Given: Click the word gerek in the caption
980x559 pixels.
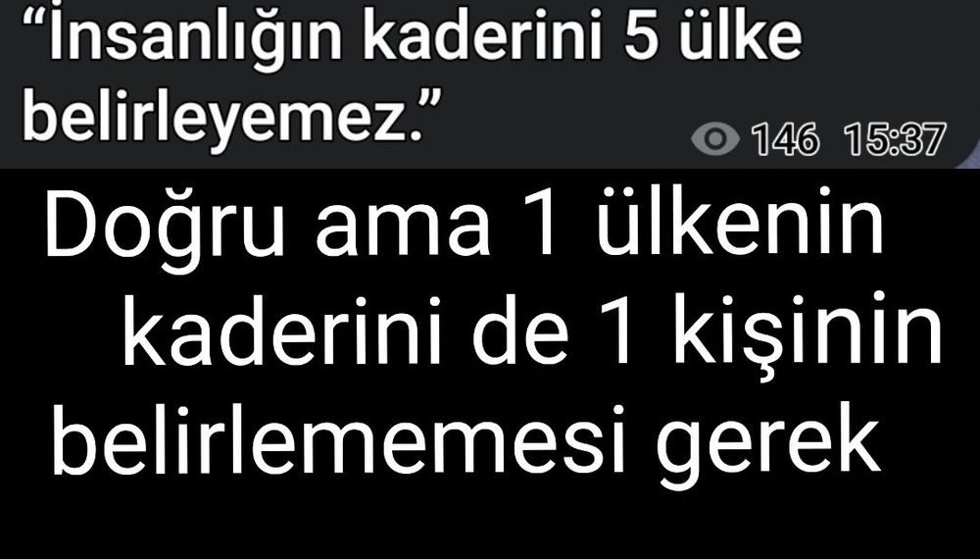Looking at the screenshot, I should point(767,444).
